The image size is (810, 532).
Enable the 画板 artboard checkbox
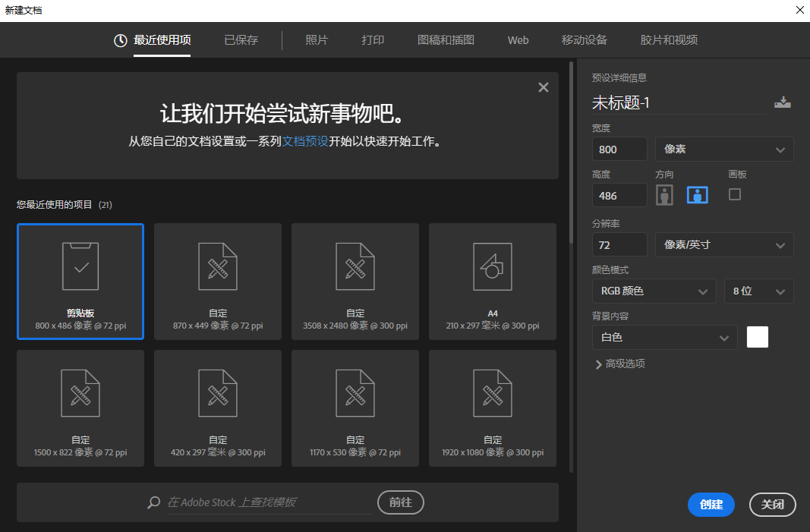[x=735, y=194]
